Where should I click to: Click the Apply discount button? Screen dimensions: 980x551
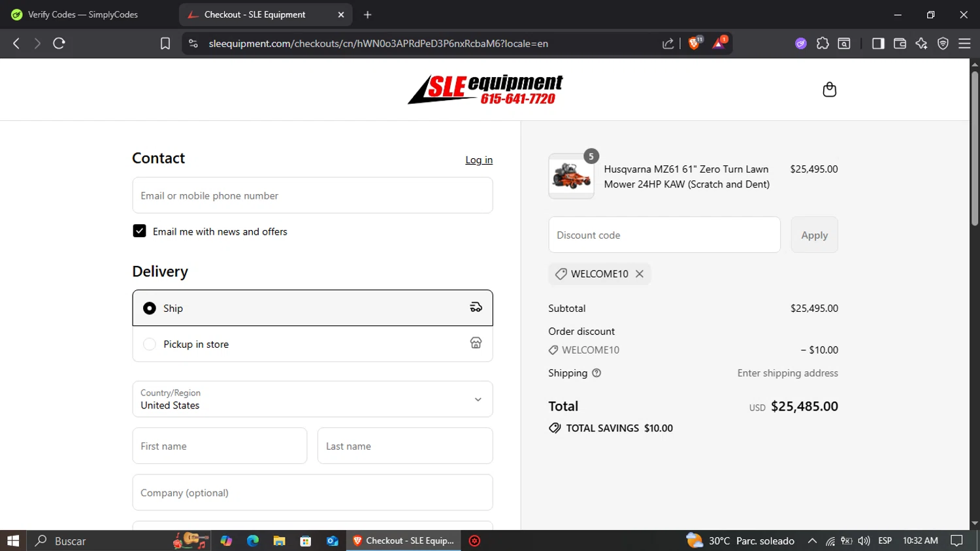coord(814,235)
